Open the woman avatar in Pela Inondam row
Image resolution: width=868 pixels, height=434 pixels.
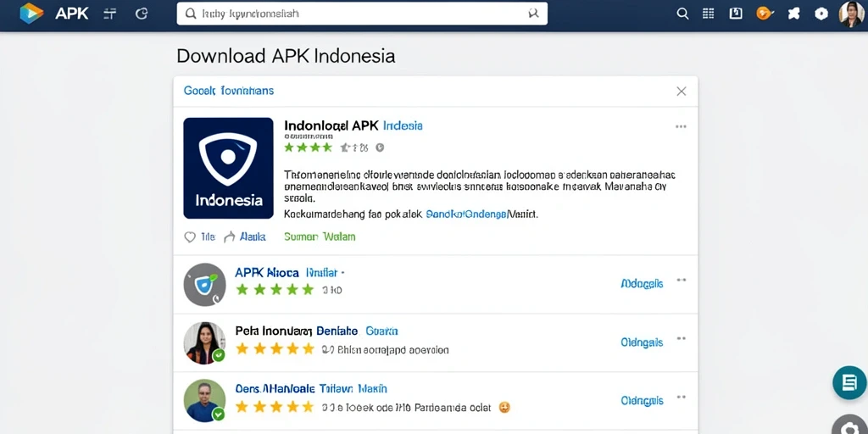[205, 342]
